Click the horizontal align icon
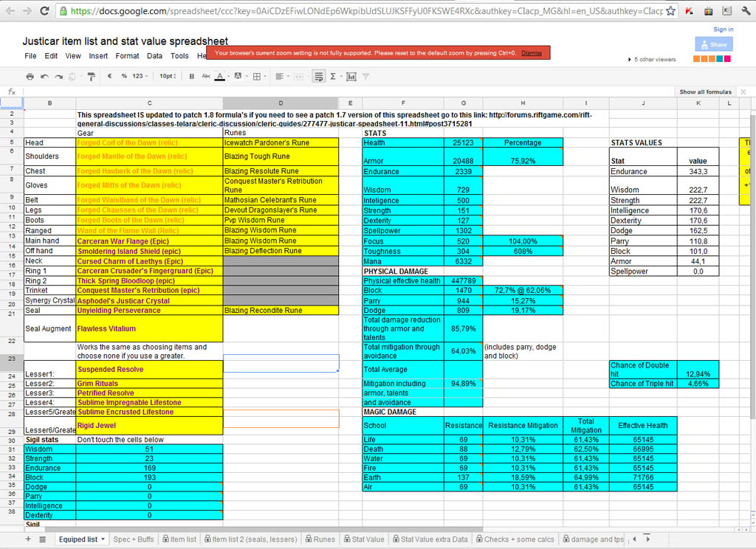 [x=279, y=76]
